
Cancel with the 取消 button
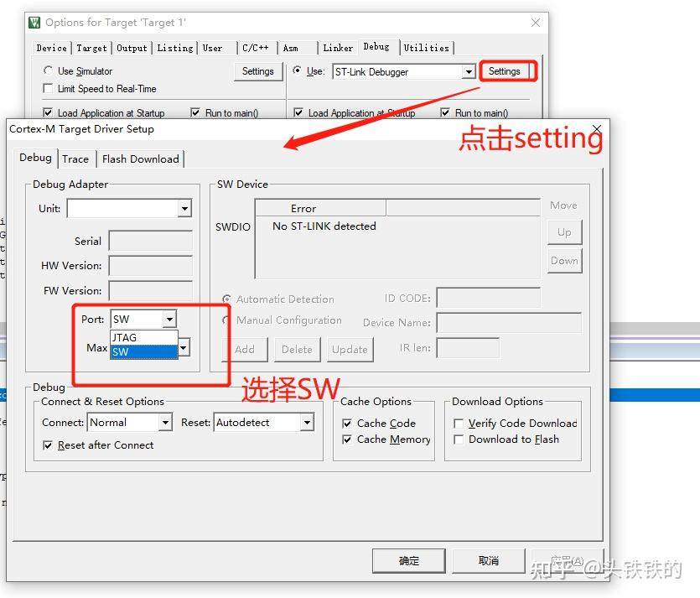pos(489,561)
